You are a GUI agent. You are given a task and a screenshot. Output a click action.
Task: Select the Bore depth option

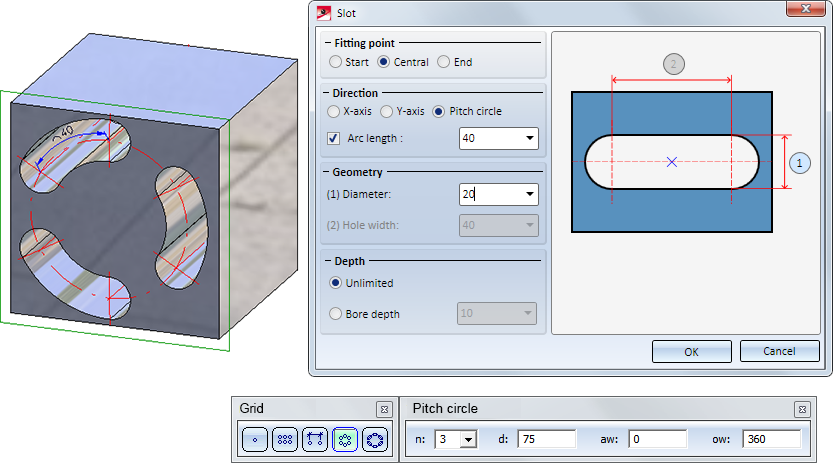pos(335,314)
